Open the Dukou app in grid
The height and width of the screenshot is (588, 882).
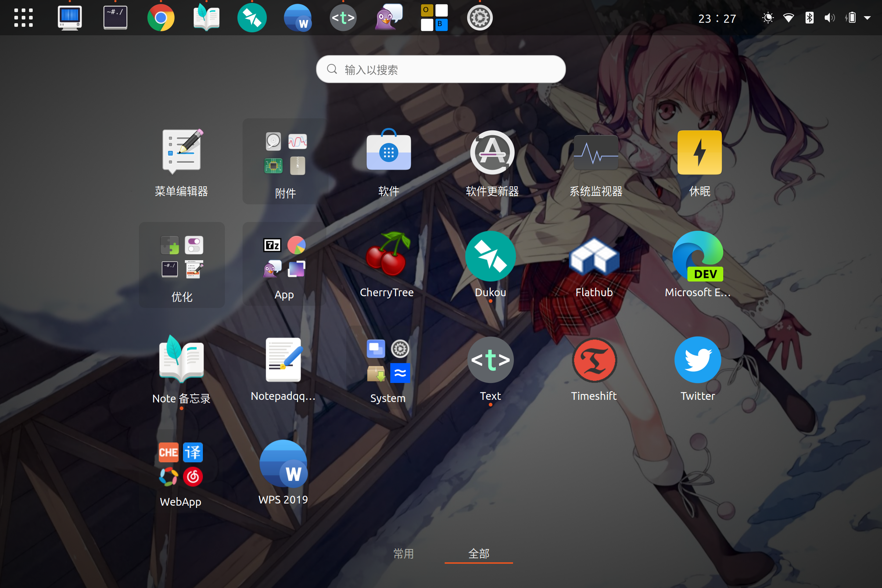[491, 257]
